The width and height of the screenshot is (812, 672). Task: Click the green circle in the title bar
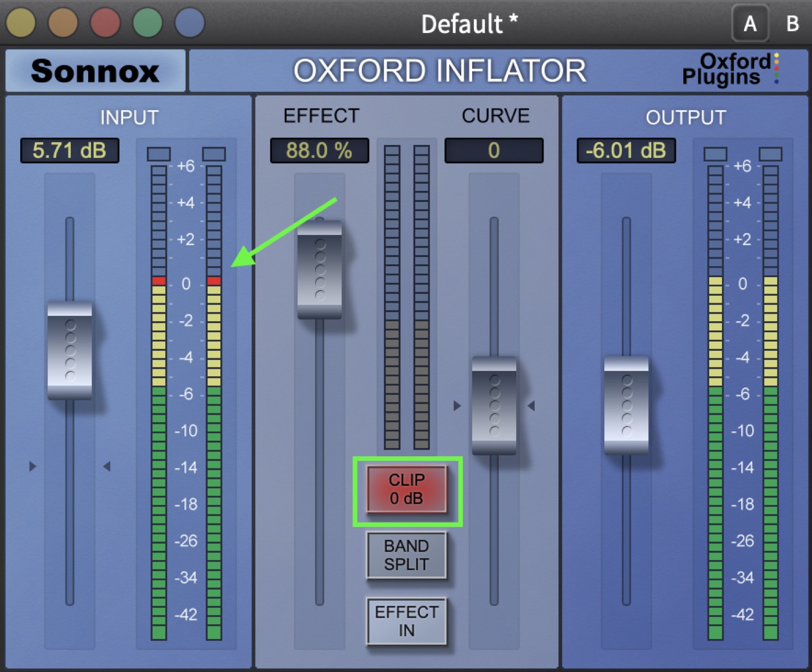(x=147, y=23)
